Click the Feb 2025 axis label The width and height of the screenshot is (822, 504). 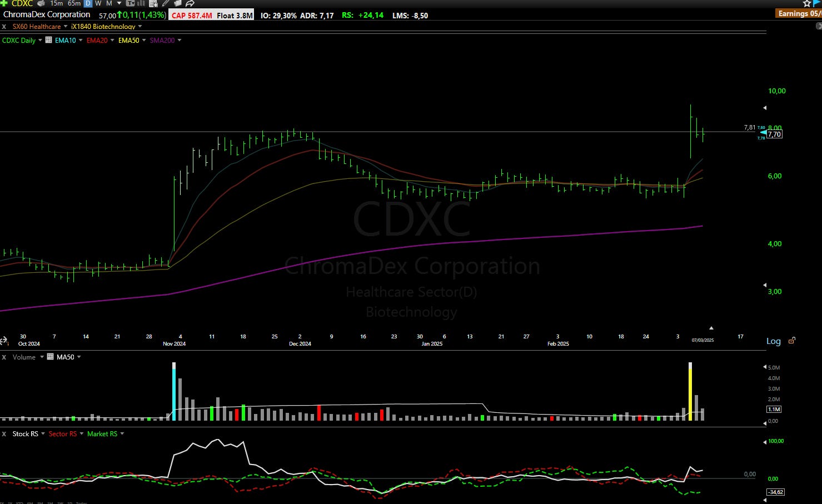click(558, 344)
